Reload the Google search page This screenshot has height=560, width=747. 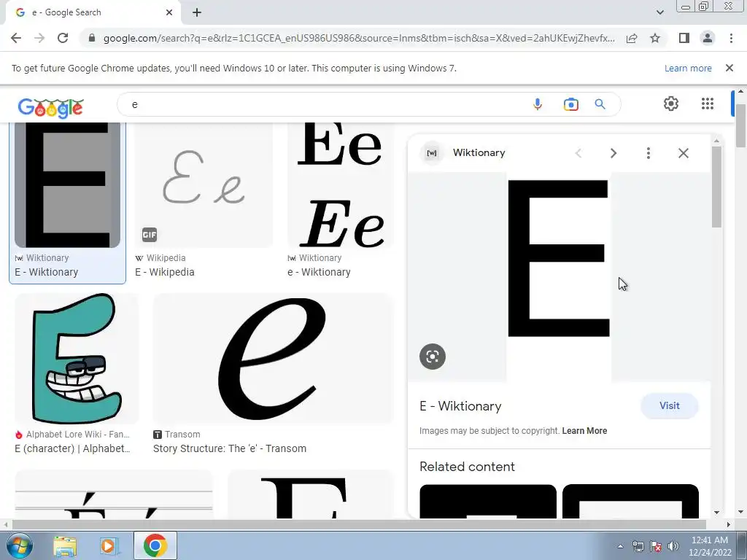click(63, 38)
